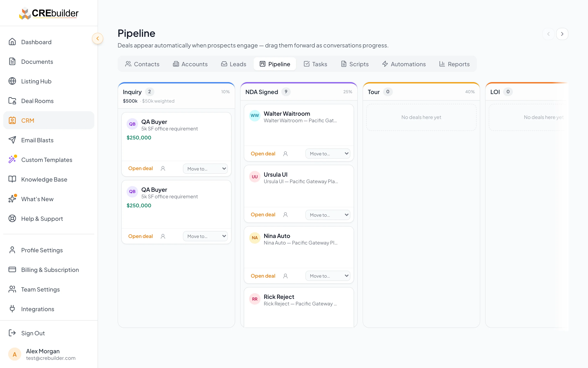Open the Automations tab
The height and width of the screenshot is (368, 588).
click(x=404, y=64)
